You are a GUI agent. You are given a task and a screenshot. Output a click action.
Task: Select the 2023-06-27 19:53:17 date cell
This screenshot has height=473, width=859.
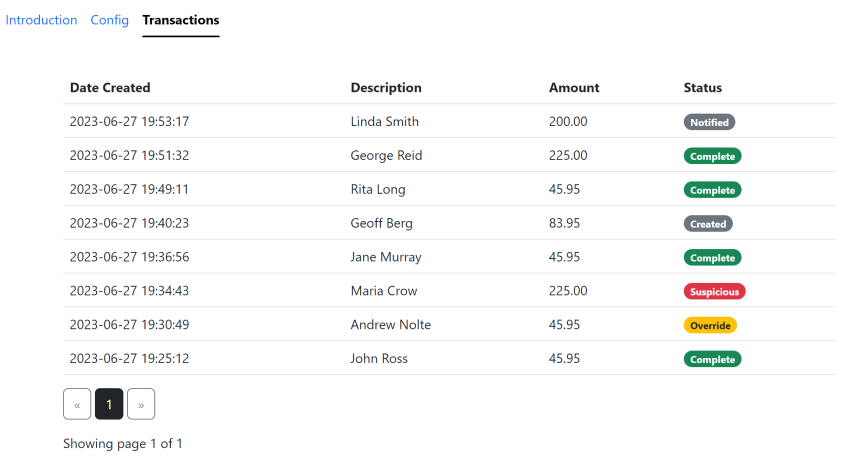pos(129,121)
